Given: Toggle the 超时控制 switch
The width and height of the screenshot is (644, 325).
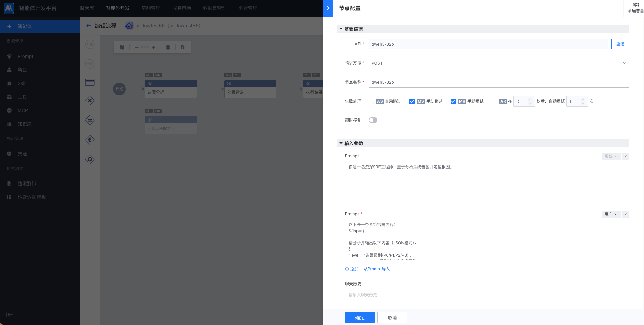Looking at the screenshot, I should tap(373, 120).
